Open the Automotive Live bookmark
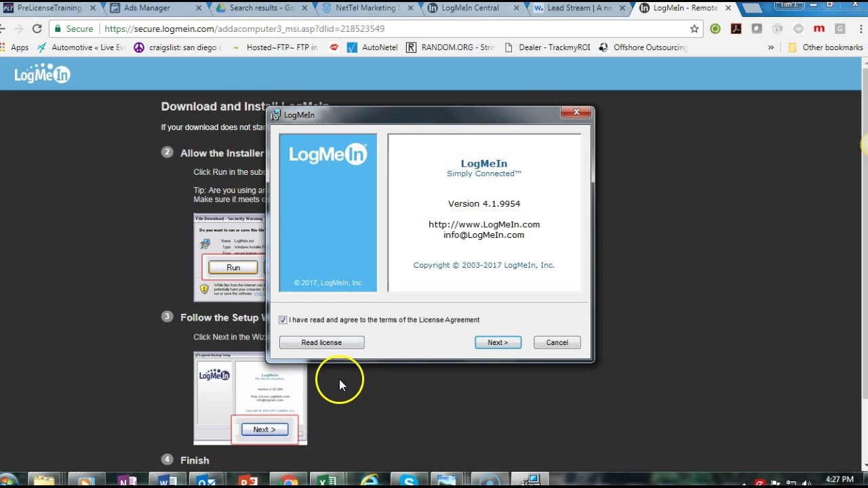 80,47
